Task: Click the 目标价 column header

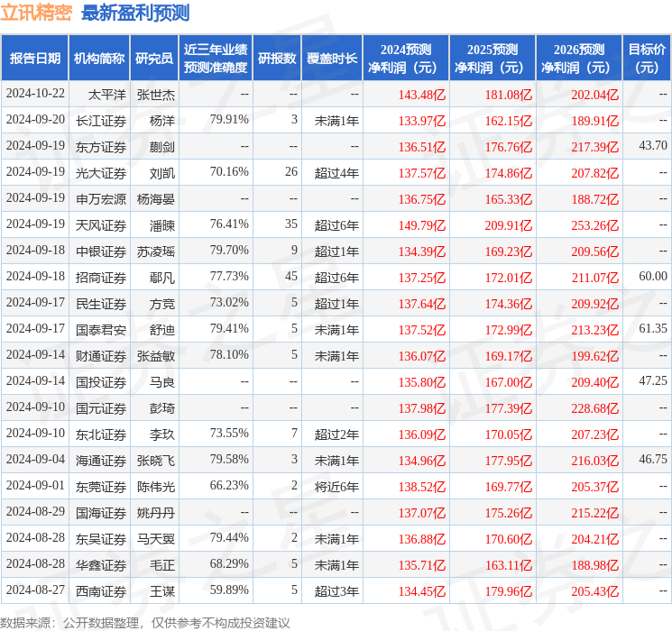Action: click(x=646, y=59)
